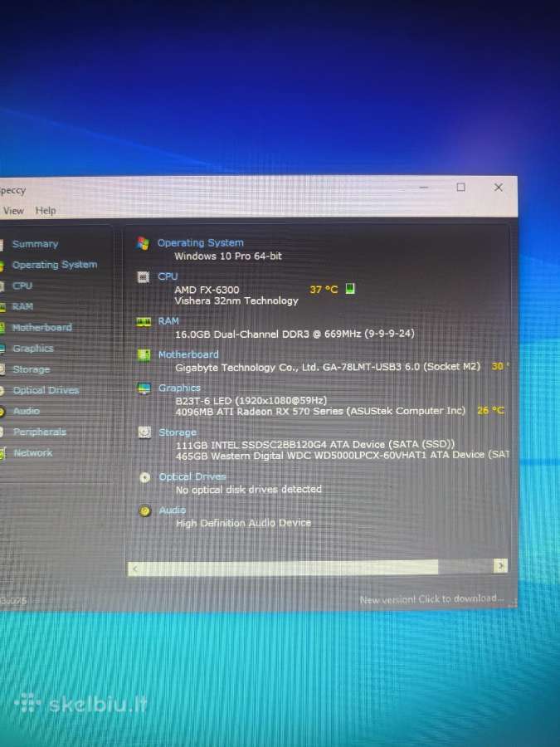Click the Audio speaker icon in summary
Screen dimensions: 560x747
144,511
